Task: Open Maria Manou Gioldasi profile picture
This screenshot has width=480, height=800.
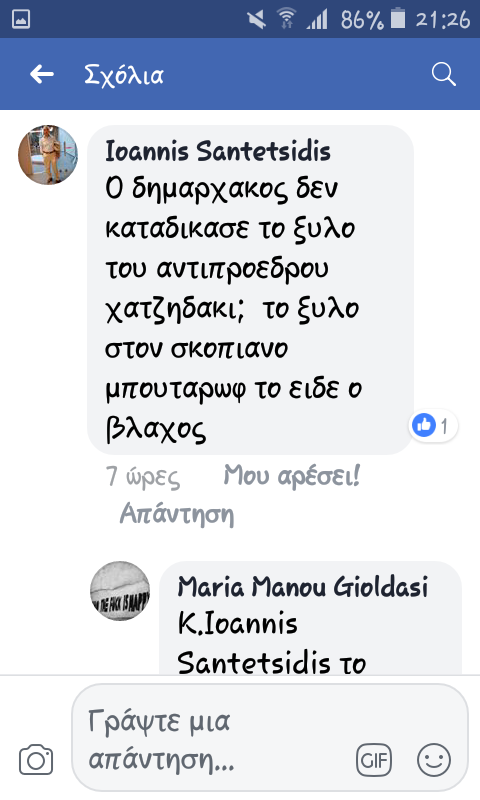Action: pos(120,591)
